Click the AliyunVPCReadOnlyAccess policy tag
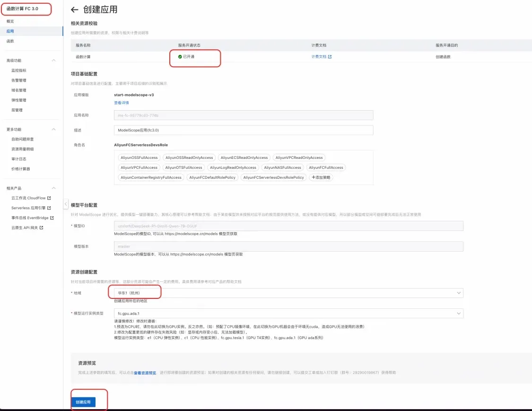 (x=299, y=157)
